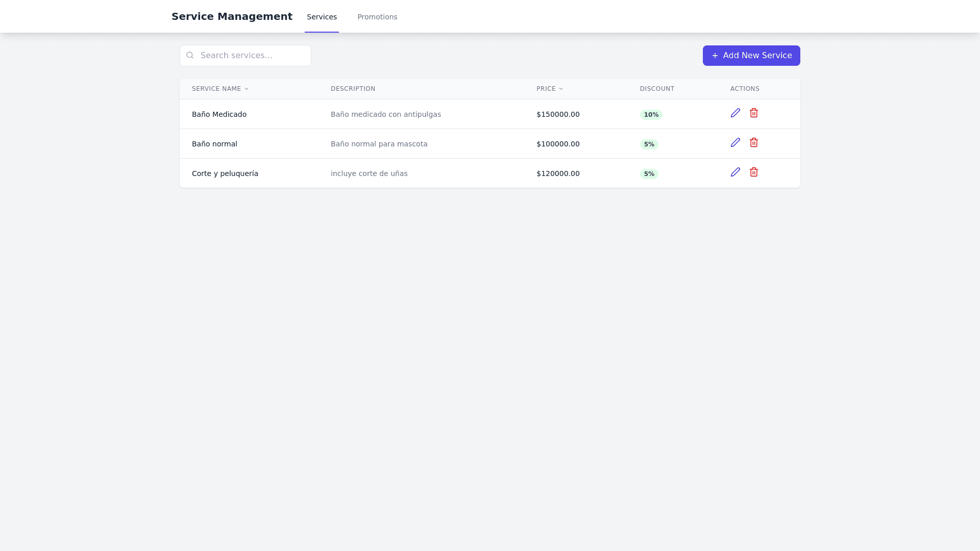Screen dimensions: 980x551
Task: Expand the SERVICE NAME sort chevron
Action: (x=246, y=89)
